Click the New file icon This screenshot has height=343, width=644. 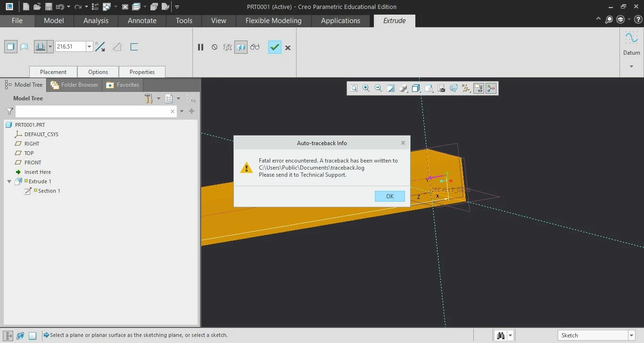[26, 7]
